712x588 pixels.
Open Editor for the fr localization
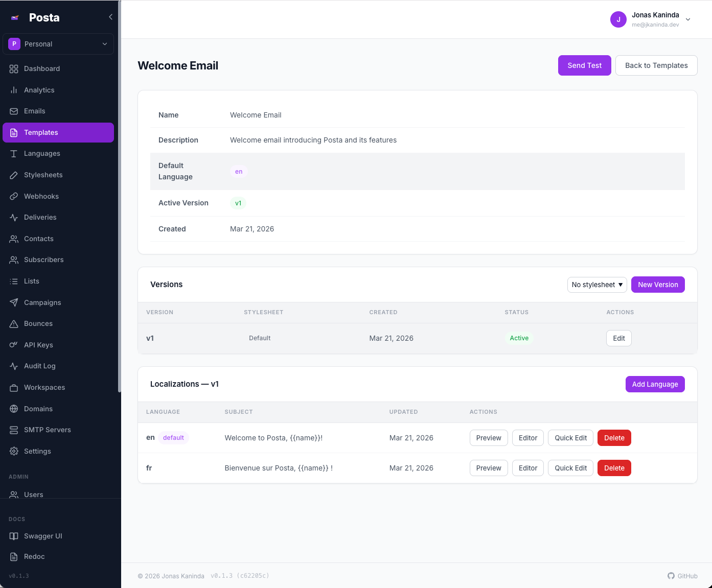click(528, 468)
